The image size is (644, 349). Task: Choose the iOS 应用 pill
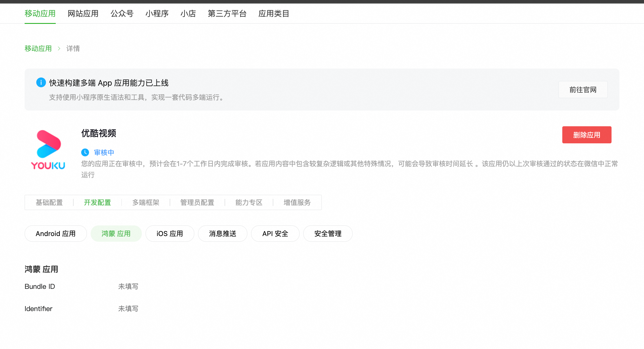pos(170,234)
